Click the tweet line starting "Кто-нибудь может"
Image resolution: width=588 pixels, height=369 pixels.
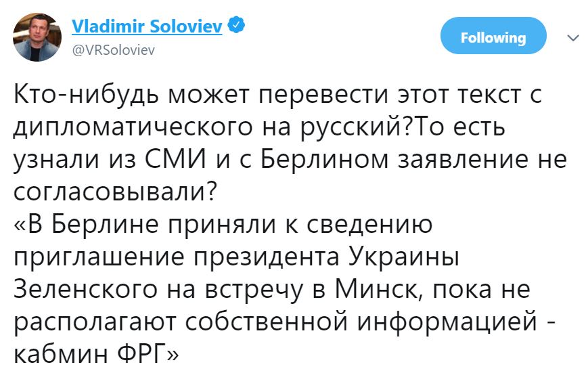tap(277, 95)
